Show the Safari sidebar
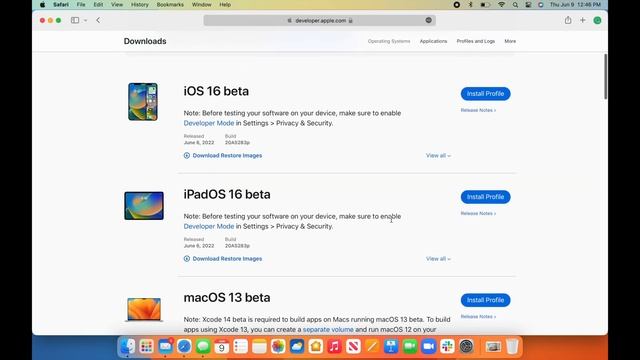 coord(75,20)
